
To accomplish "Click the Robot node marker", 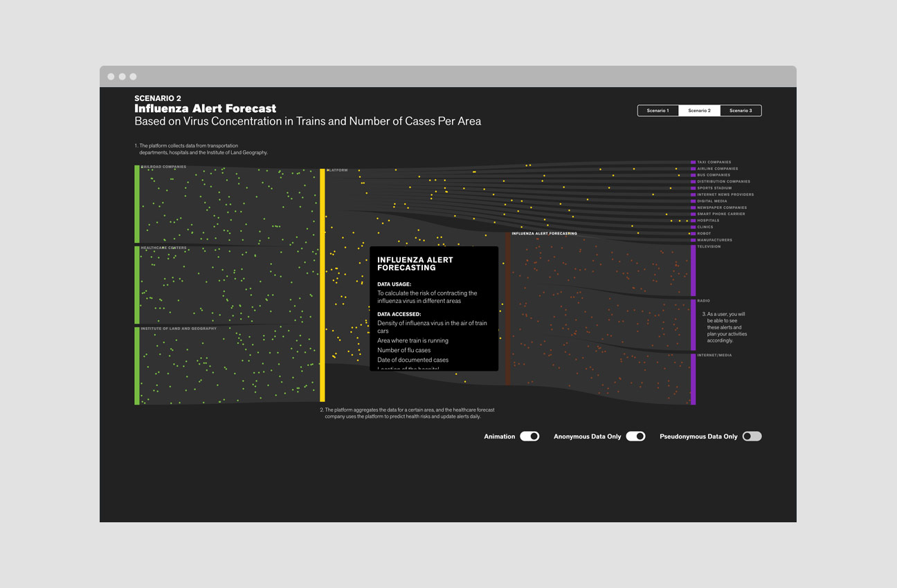I will click(693, 233).
